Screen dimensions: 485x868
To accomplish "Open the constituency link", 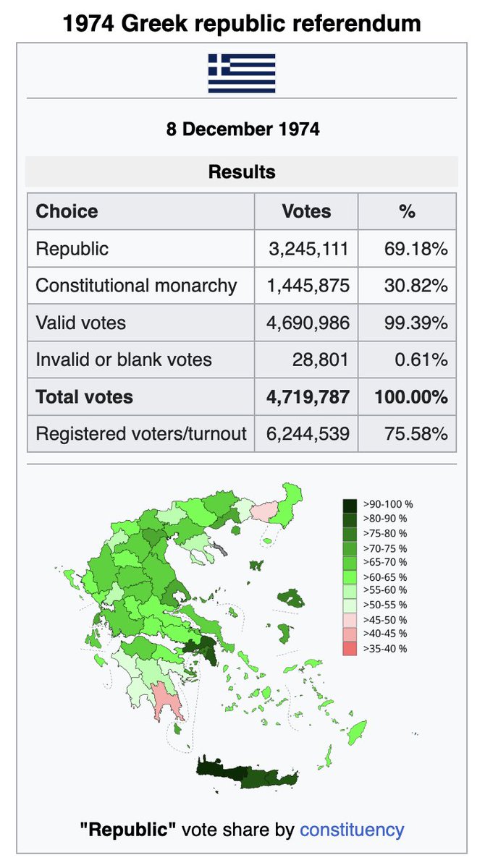I will [x=352, y=829].
